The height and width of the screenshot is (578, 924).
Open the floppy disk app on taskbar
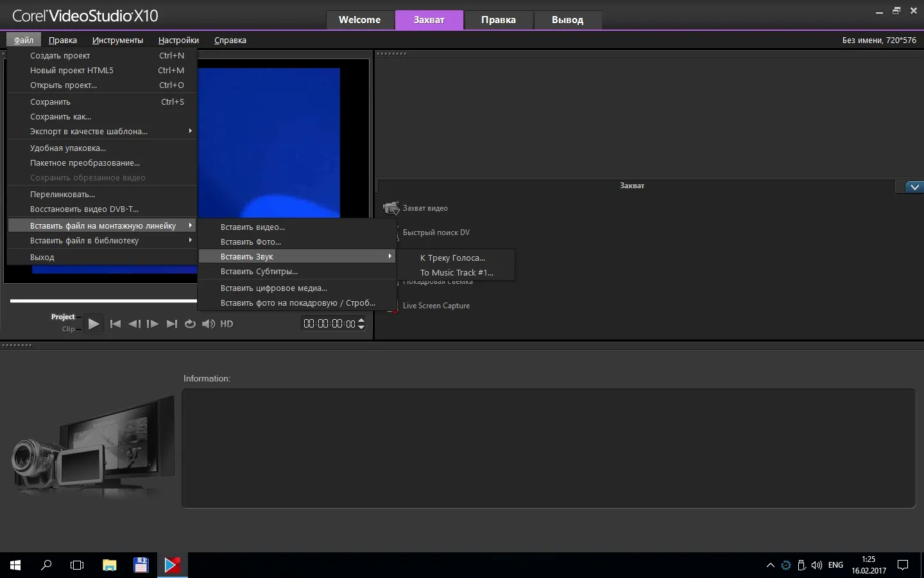point(141,565)
